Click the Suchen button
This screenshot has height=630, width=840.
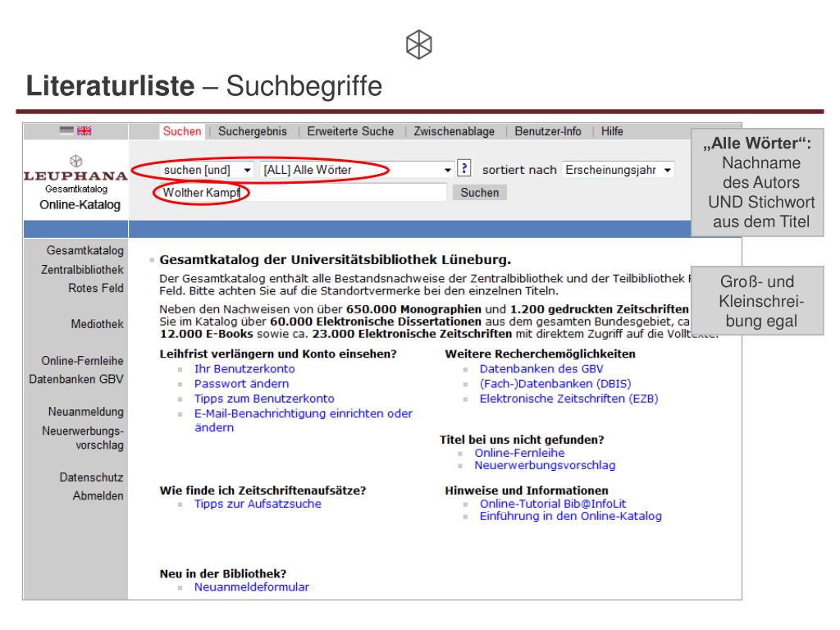pyautogui.click(x=479, y=192)
